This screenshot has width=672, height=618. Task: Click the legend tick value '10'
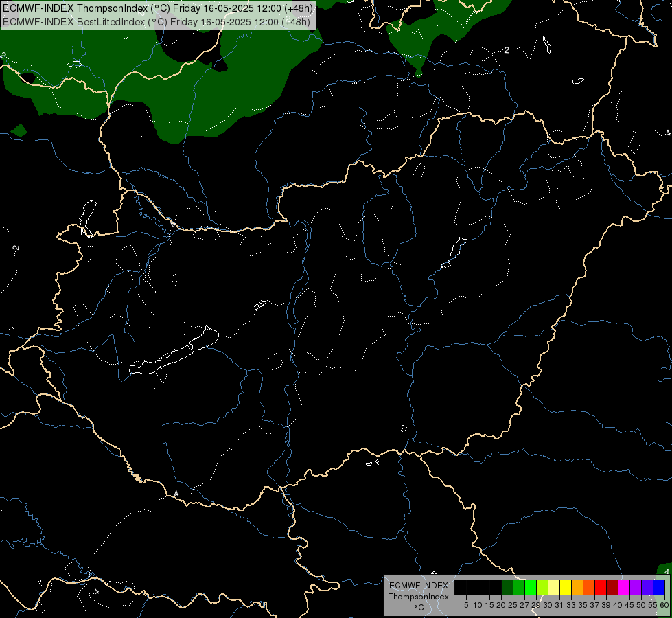point(478,605)
